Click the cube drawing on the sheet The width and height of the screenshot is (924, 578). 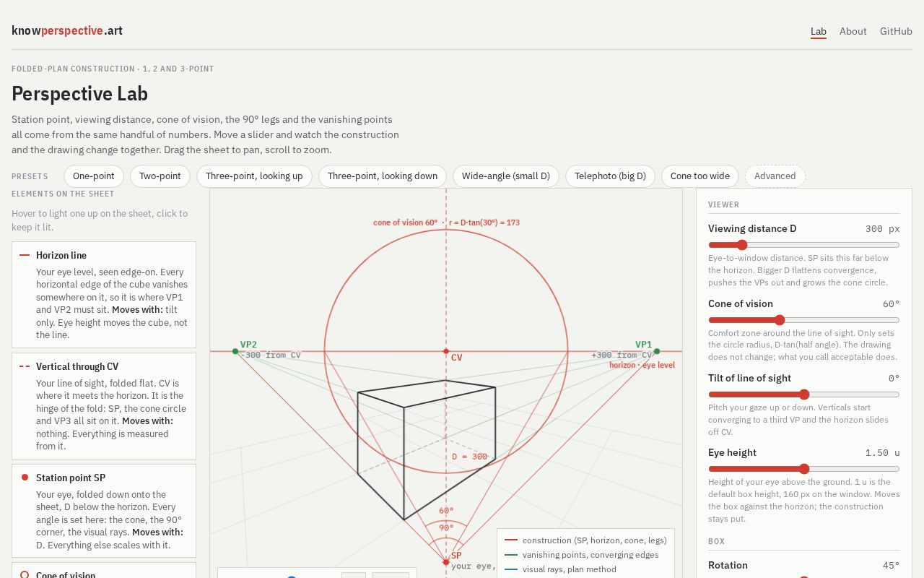[426, 449]
